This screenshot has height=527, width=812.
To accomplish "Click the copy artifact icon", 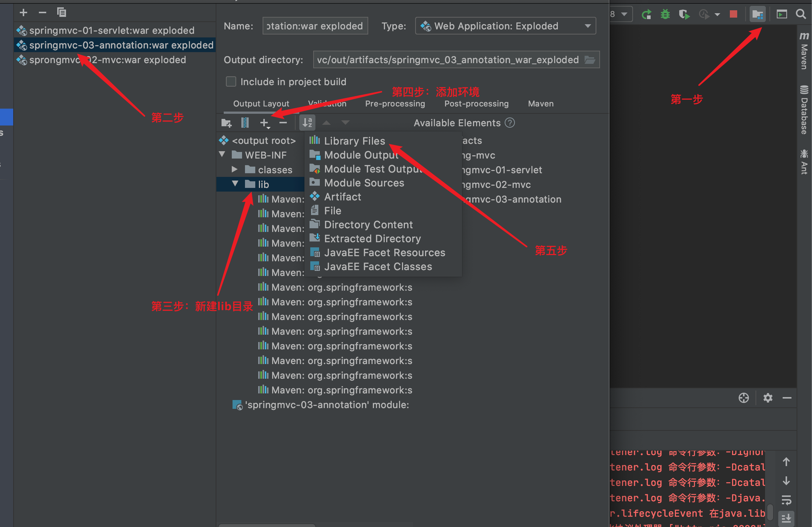I will [x=61, y=13].
